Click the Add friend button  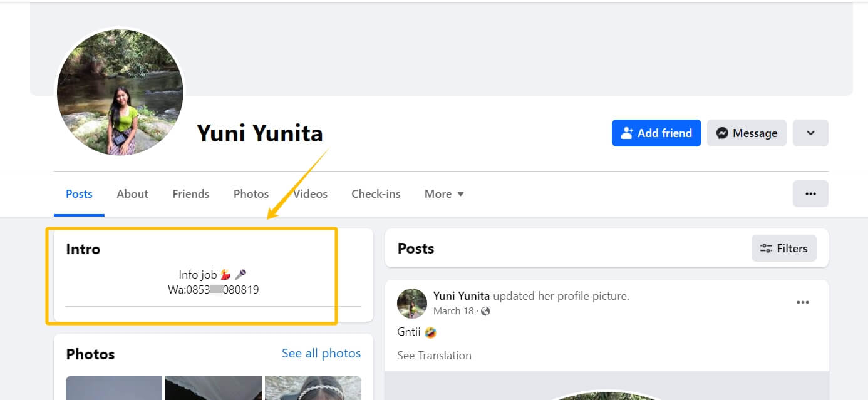point(656,133)
